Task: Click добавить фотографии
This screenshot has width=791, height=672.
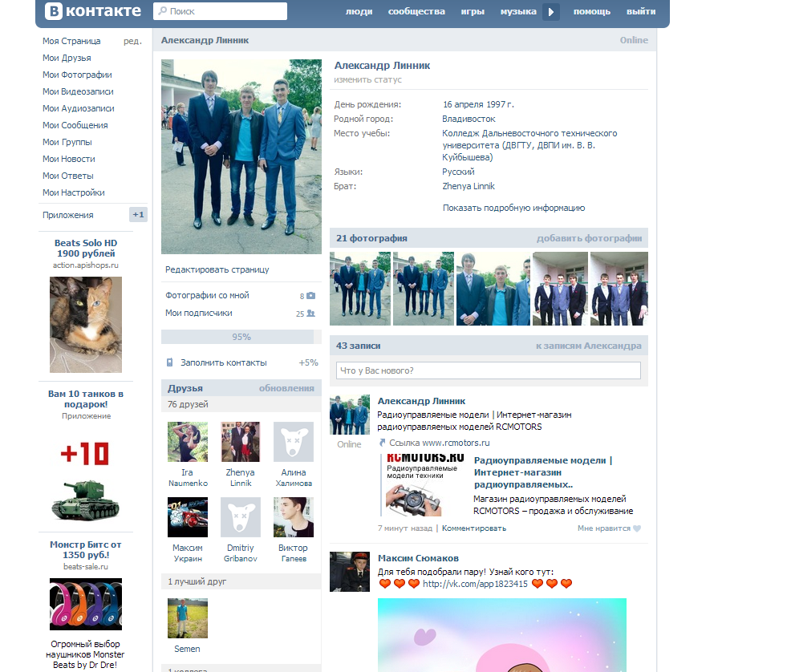Action: coord(589,238)
